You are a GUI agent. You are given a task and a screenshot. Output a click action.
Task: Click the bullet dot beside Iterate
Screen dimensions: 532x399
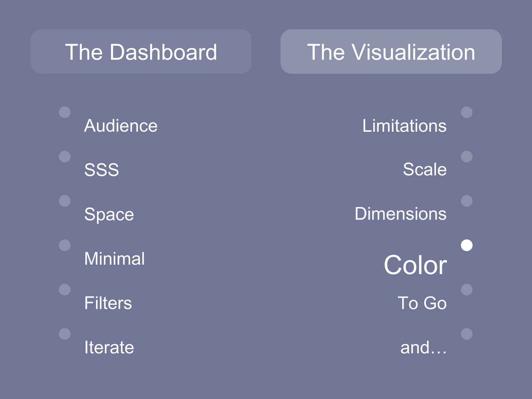click(x=65, y=334)
